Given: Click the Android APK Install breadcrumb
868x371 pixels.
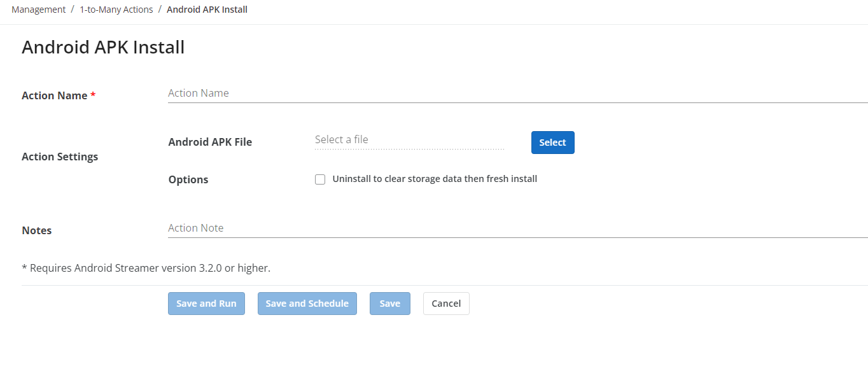Looking at the screenshot, I should [207, 10].
